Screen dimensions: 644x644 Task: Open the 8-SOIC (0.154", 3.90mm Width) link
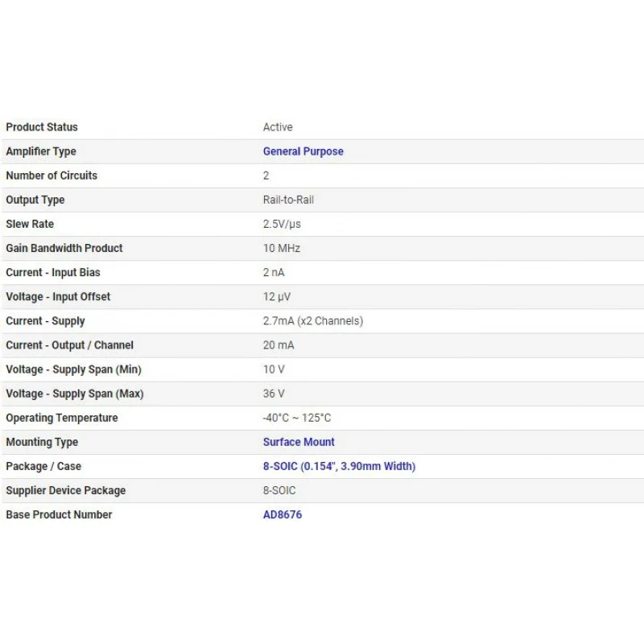coord(339,466)
